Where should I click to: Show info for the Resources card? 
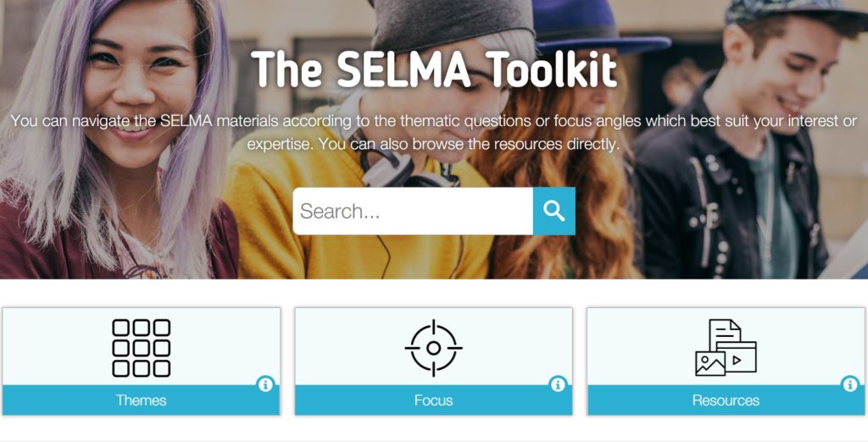pos(850,384)
